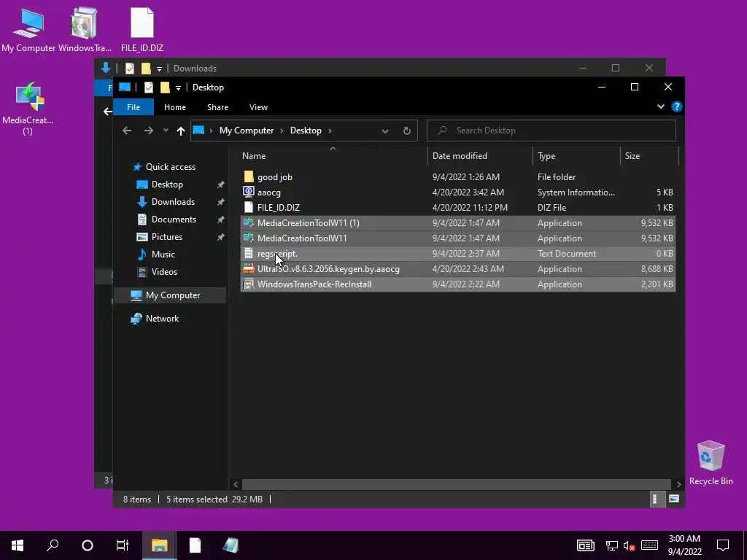Open the Share ribbon tab

(217, 107)
